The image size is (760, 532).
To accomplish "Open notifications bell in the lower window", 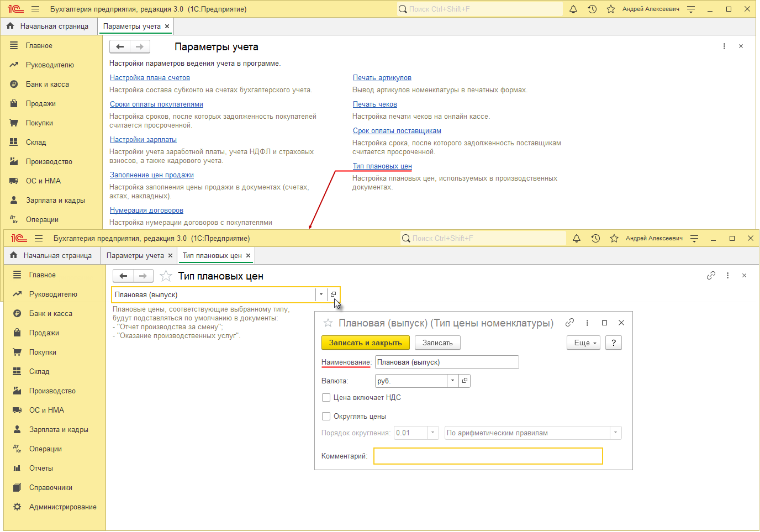I will click(x=577, y=238).
